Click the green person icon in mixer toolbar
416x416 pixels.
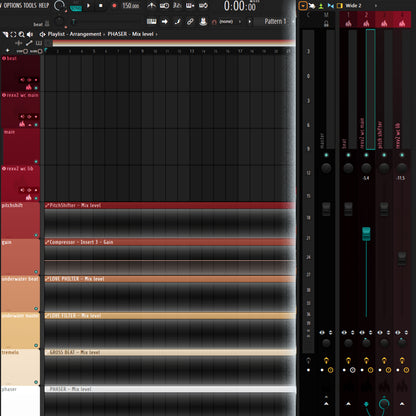tap(321, 6)
